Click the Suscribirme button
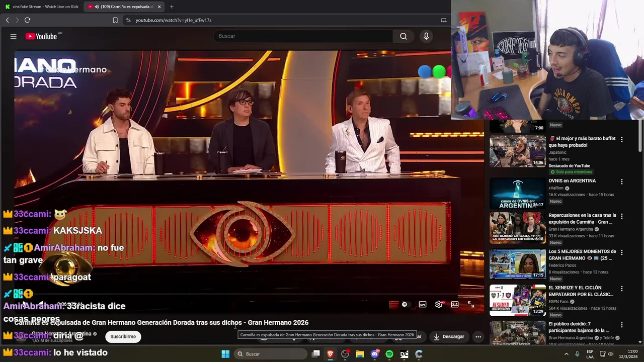Viewport: 644px width, 362px height. click(123, 336)
